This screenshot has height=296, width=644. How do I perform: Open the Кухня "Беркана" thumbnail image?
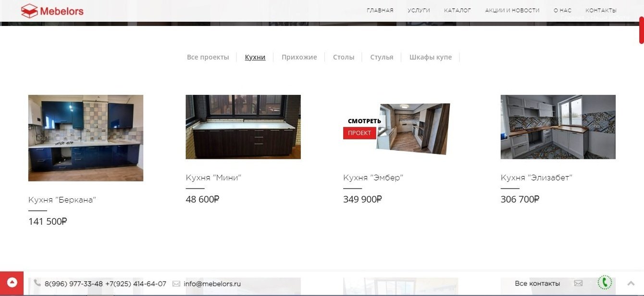(x=86, y=138)
